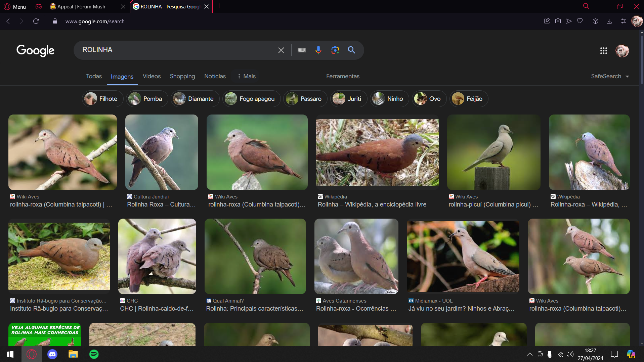The width and height of the screenshot is (644, 362).
Task: Filter images by Fogo apagou chip
Action: [251, 99]
